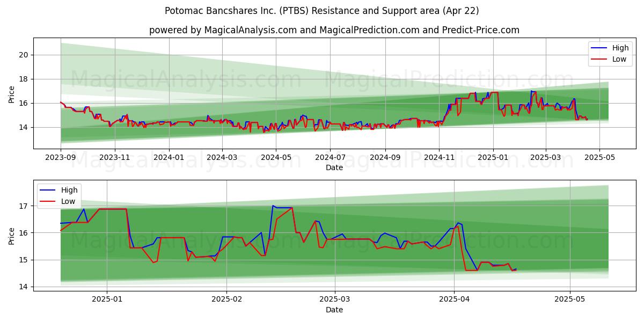Image resolution: width=644 pixels, height=322 pixels.
Task: Click 'High' label in the top chart legend
Action: click(620, 48)
